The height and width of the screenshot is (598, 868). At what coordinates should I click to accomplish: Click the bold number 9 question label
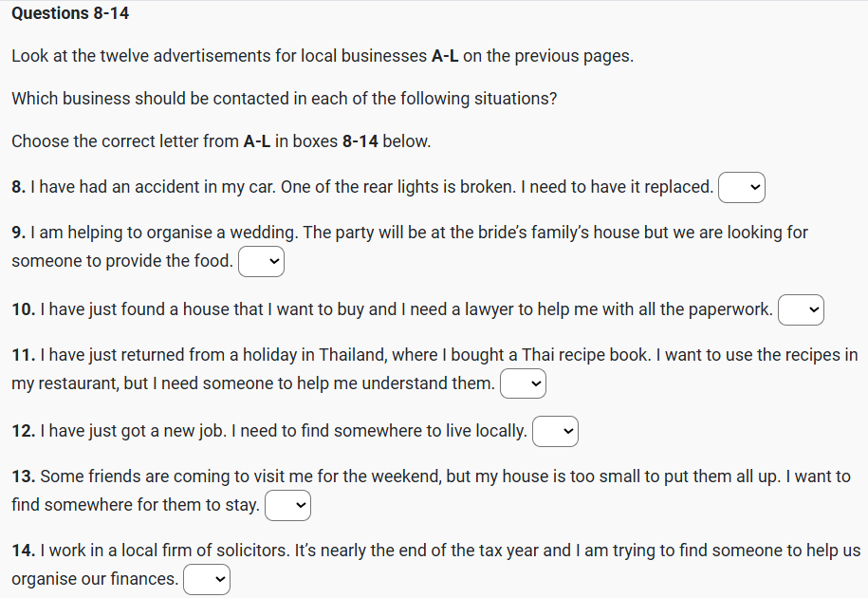click(x=18, y=233)
